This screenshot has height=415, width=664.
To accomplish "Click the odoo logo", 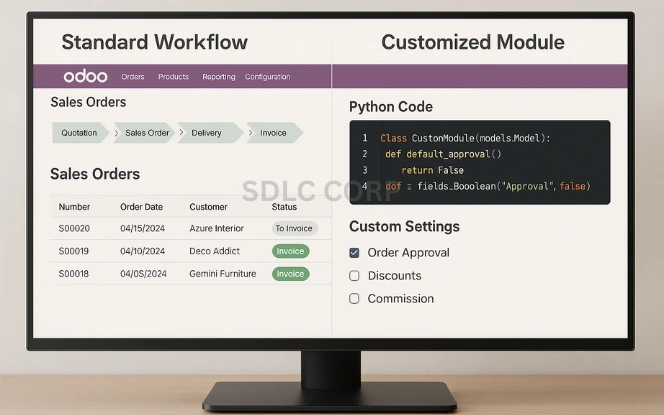I will click(85, 76).
